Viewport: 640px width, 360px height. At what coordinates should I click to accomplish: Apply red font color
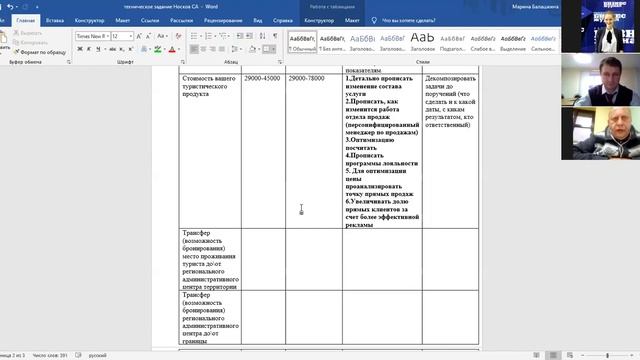(172, 49)
